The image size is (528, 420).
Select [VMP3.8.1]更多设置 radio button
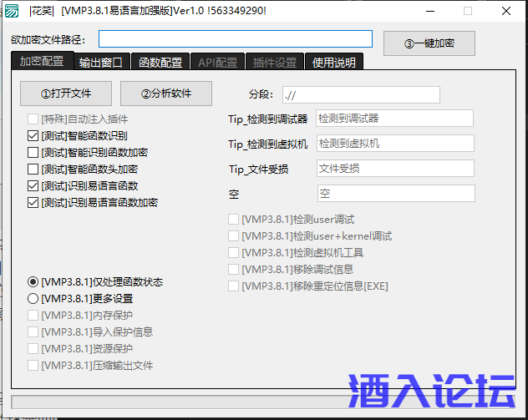(x=33, y=299)
